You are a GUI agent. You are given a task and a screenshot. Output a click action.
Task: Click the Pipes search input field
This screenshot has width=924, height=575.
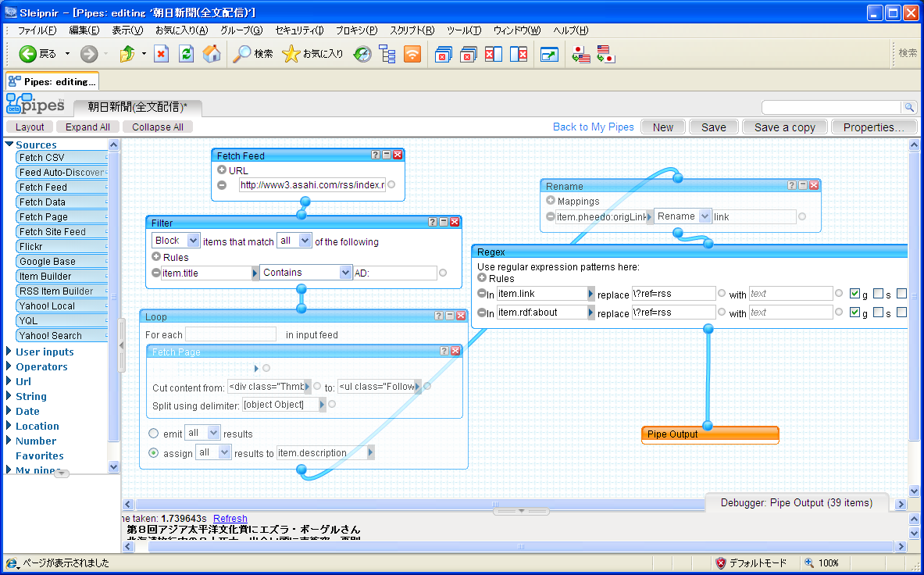point(831,107)
